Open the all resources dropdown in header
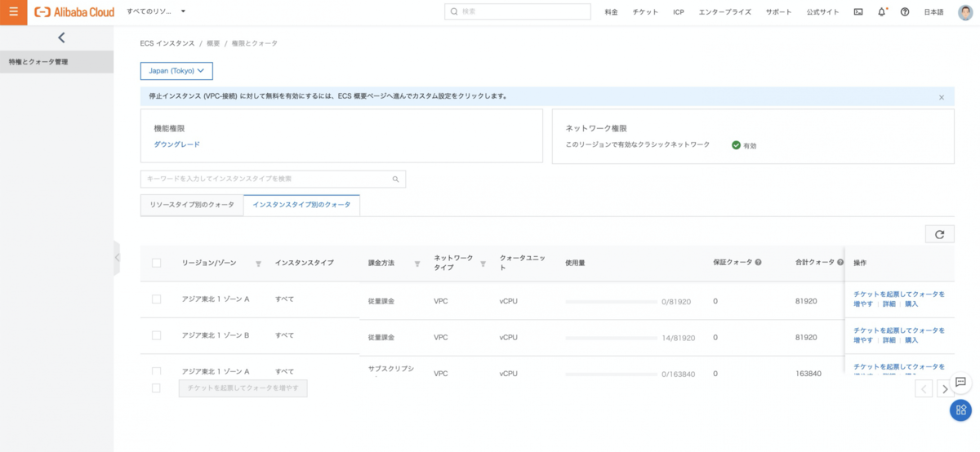This screenshot has width=980, height=452. coord(157,12)
